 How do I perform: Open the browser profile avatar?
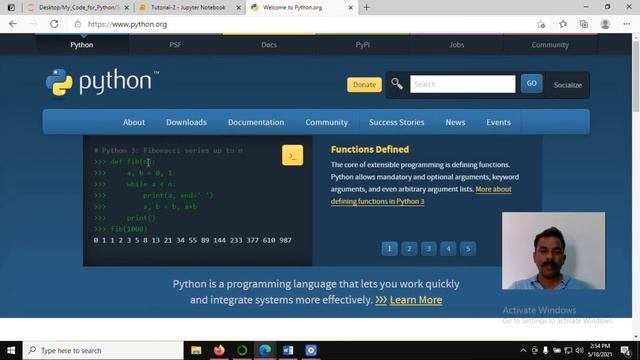pyautogui.click(x=605, y=24)
